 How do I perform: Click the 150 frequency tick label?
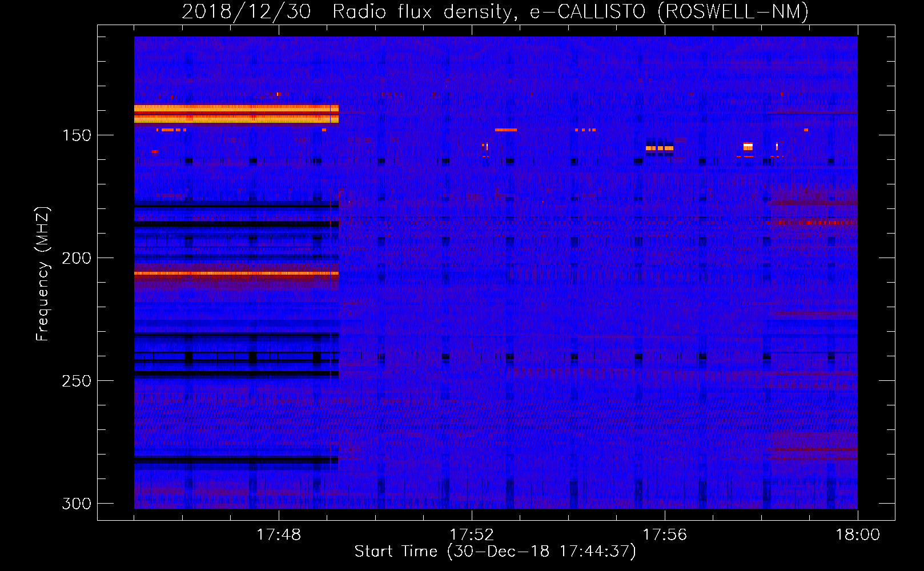point(76,135)
